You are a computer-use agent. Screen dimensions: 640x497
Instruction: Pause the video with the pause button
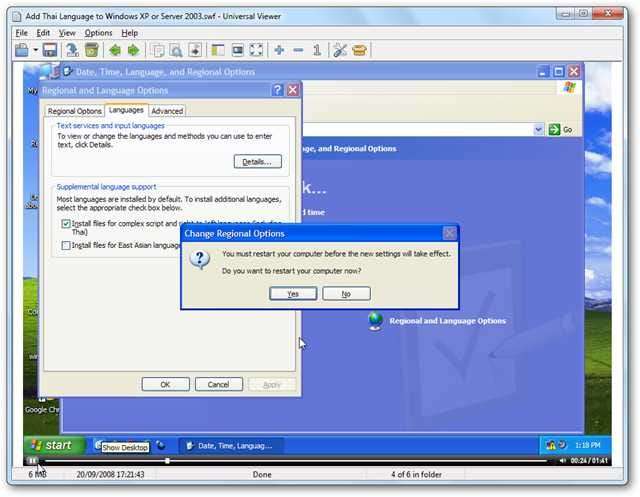[32, 460]
